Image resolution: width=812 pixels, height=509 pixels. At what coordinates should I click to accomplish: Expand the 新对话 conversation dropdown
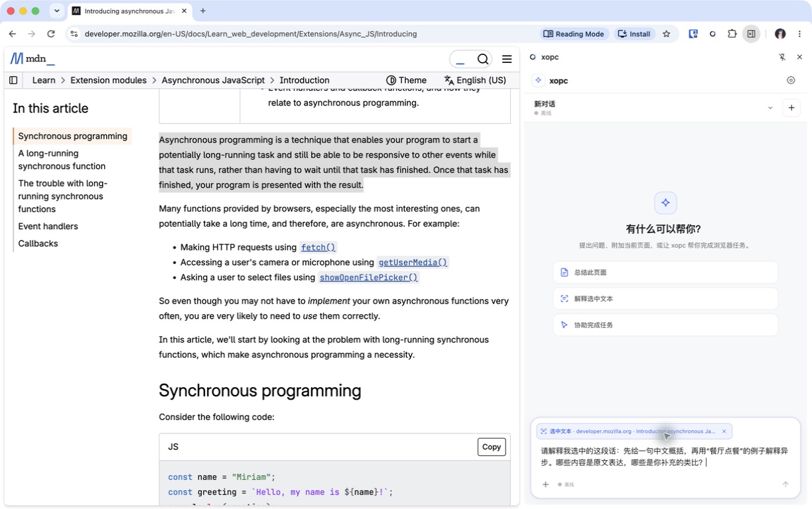point(770,108)
